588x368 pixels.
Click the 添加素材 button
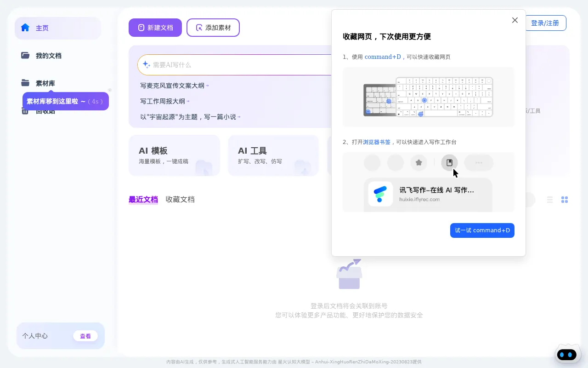tap(213, 28)
